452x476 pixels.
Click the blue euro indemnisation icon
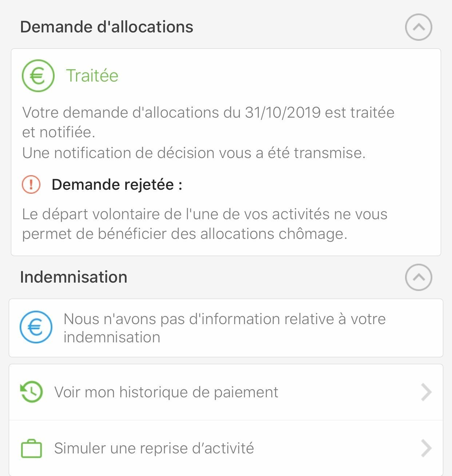click(x=36, y=327)
